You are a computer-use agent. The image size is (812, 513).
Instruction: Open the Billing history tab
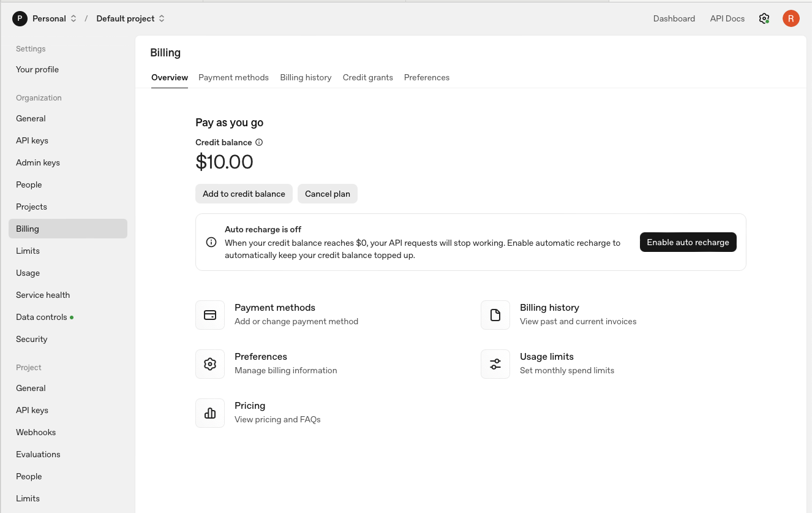coord(306,77)
